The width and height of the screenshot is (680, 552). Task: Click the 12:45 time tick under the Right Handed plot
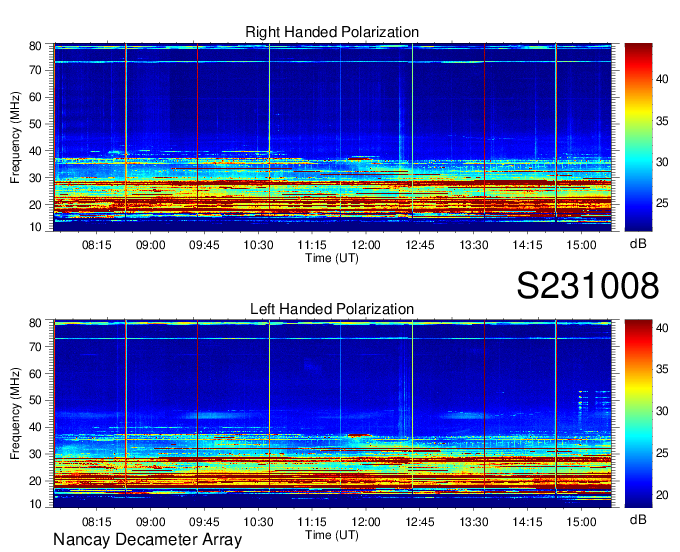pos(420,245)
